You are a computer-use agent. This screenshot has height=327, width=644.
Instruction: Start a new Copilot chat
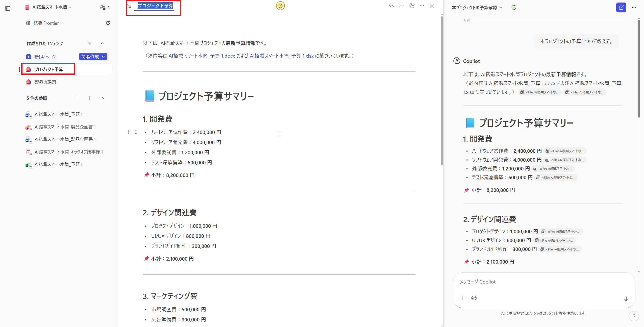tap(621, 7)
